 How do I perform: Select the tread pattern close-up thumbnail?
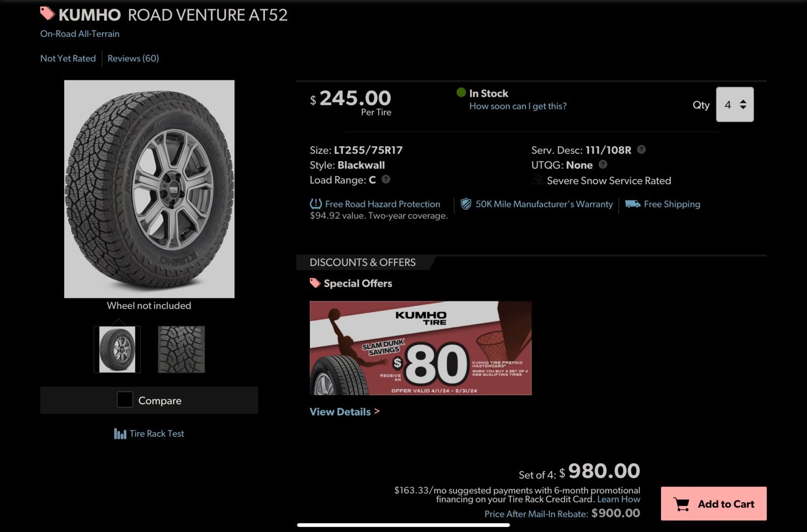click(x=181, y=349)
